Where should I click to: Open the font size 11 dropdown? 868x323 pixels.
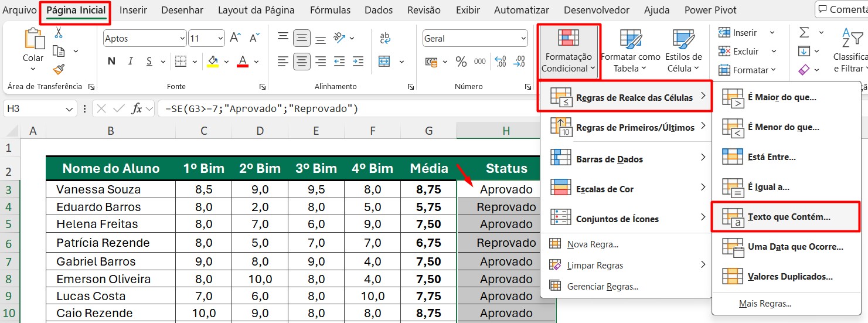click(220, 39)
